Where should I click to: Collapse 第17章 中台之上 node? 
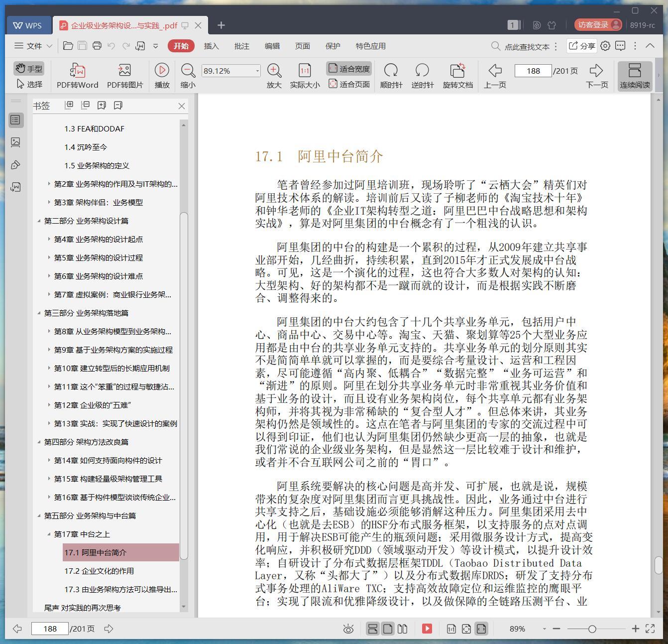click(49, 534)
